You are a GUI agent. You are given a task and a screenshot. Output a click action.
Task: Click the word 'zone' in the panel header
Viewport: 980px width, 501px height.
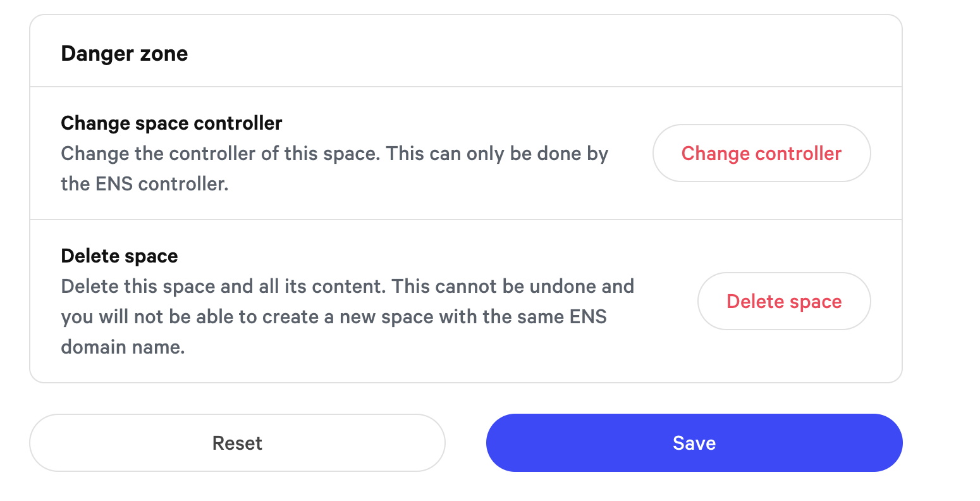point(165,54)
